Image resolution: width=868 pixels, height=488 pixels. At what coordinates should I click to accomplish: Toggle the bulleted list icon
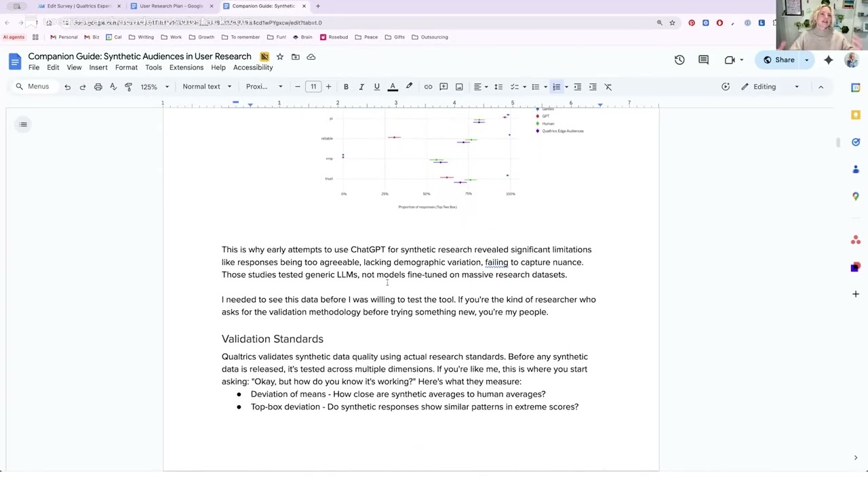point(536,87)
